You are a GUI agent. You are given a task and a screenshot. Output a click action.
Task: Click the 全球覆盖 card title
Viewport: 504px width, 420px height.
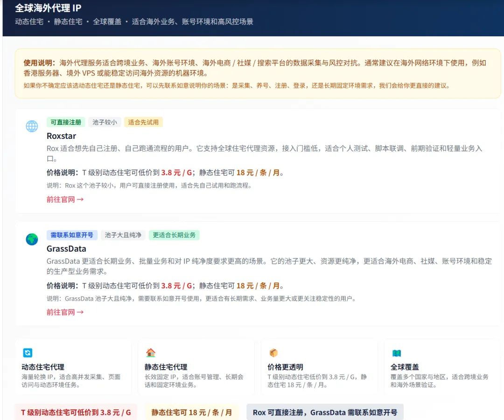pyautogui.click(x=405, y=367)
